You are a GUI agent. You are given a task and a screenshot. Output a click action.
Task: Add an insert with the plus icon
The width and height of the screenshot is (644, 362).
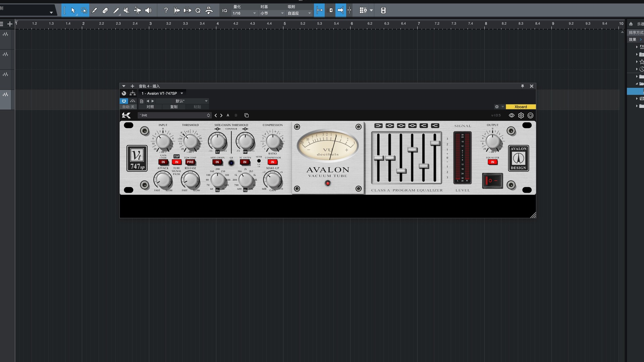pos(132,86)
